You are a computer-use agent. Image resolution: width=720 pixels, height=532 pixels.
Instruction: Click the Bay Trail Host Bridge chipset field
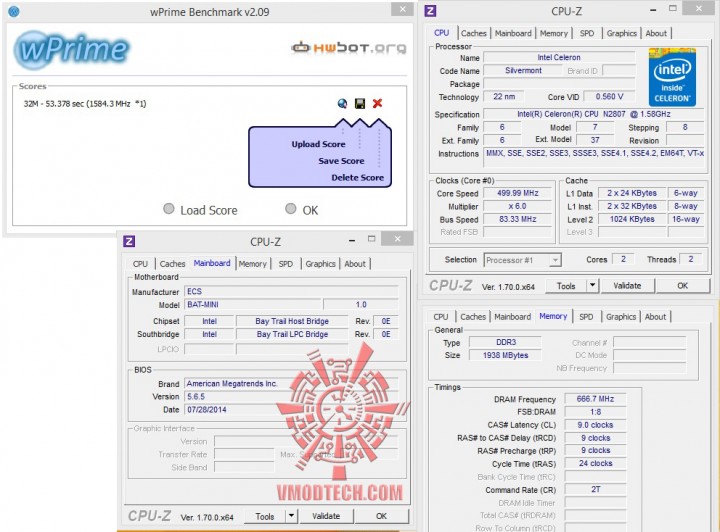[292, 321]
